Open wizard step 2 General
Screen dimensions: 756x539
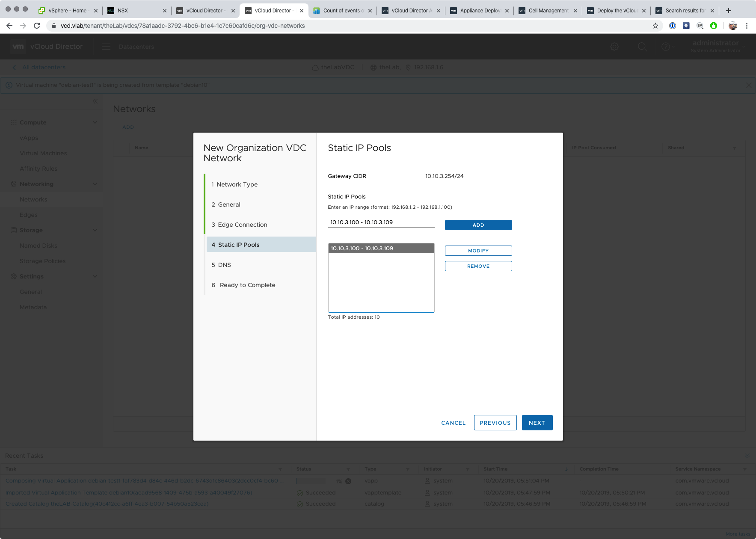point(229,204)
